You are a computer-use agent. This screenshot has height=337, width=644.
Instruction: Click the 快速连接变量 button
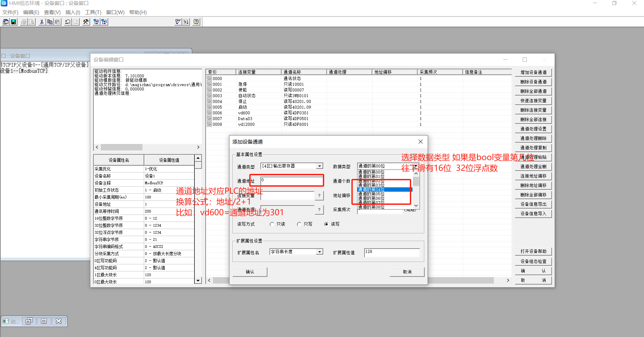click(x=533, y=101)
